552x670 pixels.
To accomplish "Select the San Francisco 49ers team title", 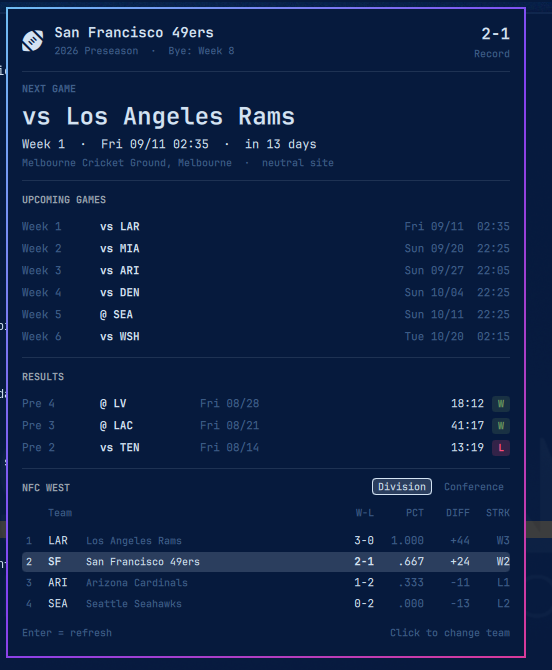I will coord(134,32).
